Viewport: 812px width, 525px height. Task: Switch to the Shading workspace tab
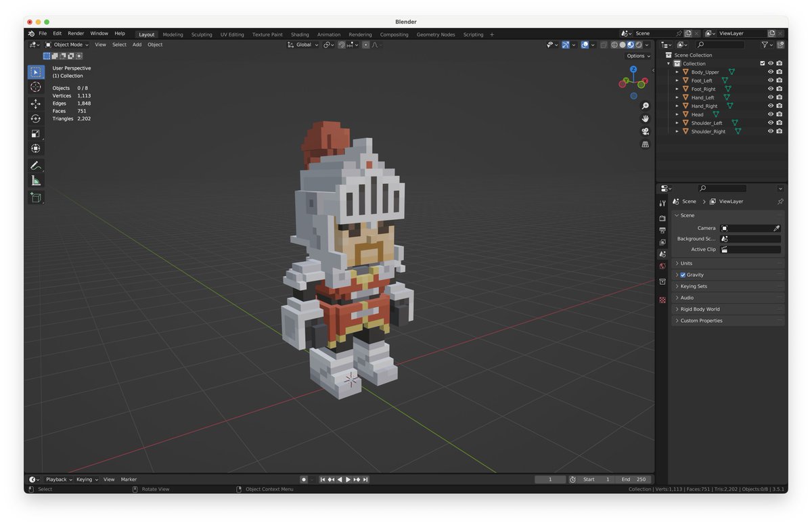(300, 35)
